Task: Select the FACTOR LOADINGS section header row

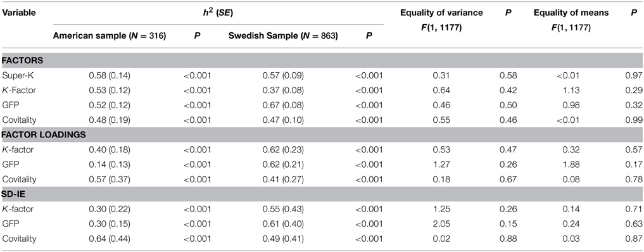Action: [x=322, y=135]
